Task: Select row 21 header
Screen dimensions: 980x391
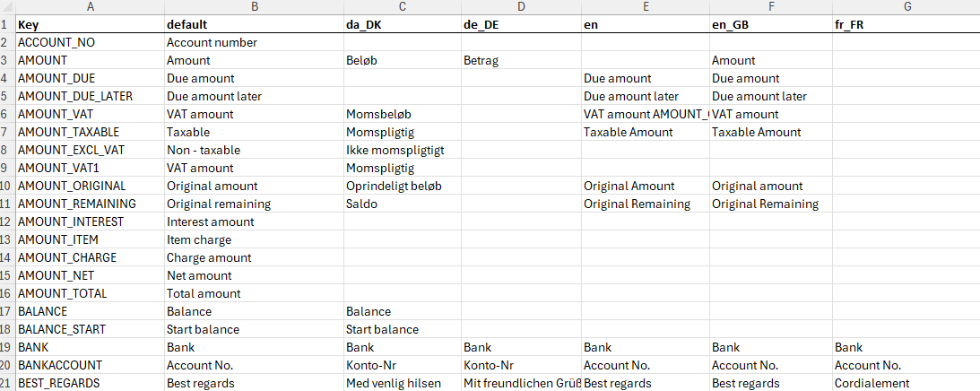Action: pos(7,383)
